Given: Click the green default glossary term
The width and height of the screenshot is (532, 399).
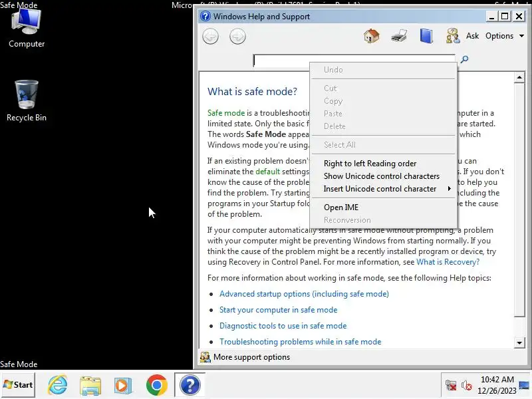Looking at the screenshot, I should pos(268,172).
